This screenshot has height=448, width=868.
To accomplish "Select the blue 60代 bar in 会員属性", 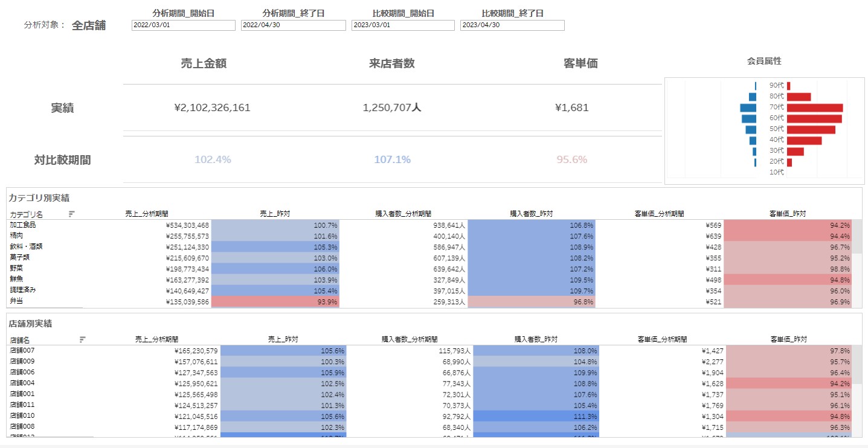I will click(x=749, y=118).
